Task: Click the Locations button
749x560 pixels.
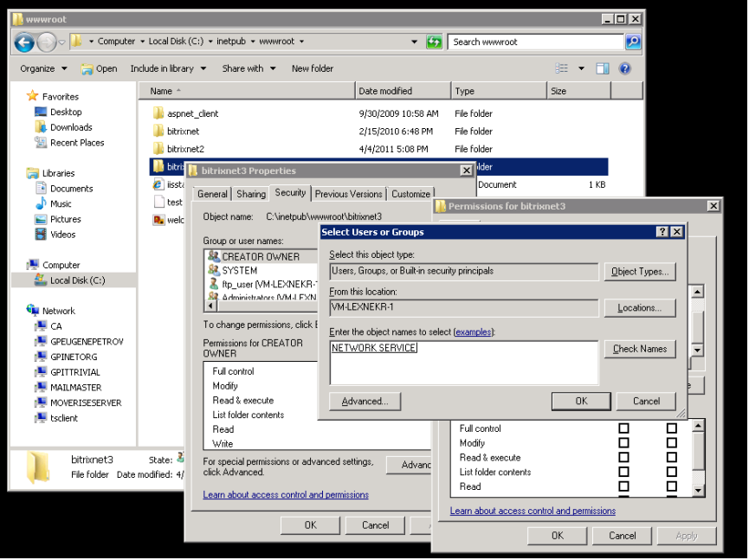Action: (640, 308)
